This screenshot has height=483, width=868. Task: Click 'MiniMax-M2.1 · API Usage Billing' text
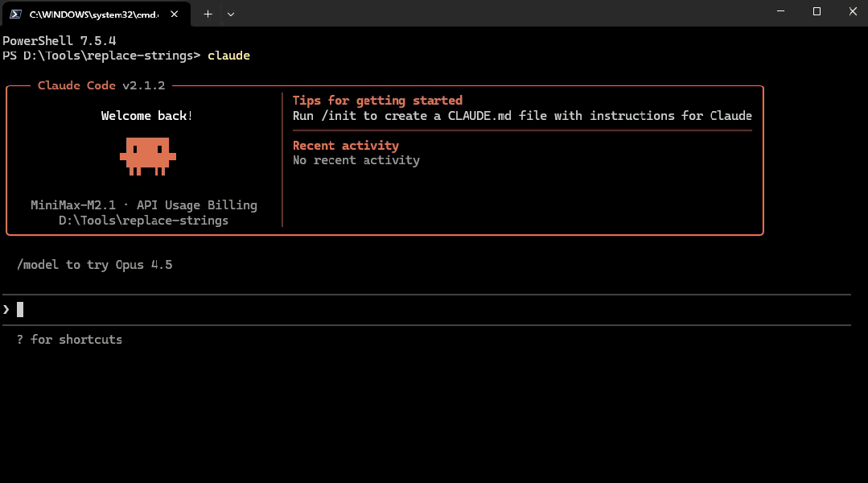point(144,205)
